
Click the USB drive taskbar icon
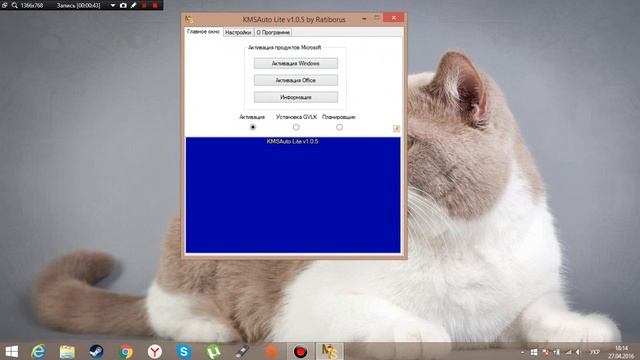[242, 351]
